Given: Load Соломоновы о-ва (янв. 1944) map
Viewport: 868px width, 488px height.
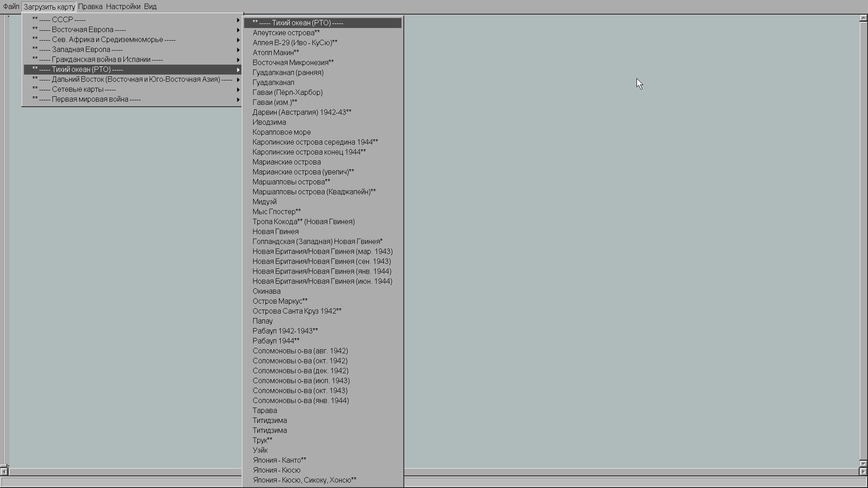Looking at the screenshot, I should click(323, 401).
